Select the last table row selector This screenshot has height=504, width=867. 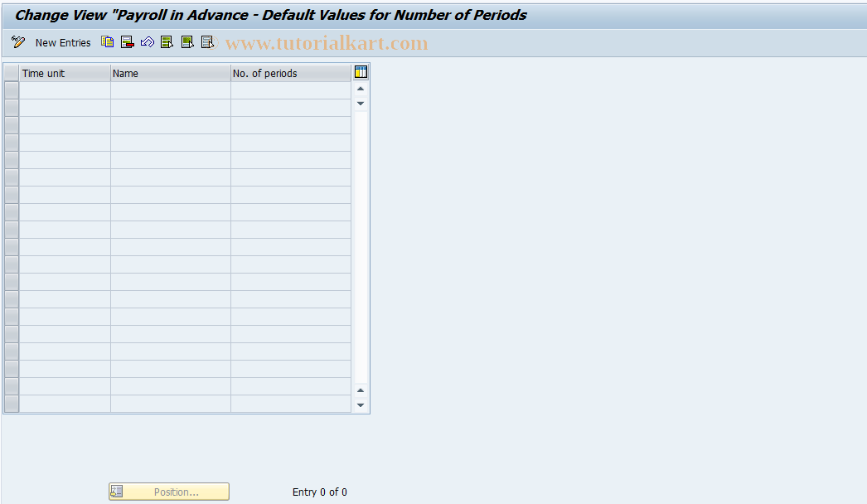pos(12,404)
